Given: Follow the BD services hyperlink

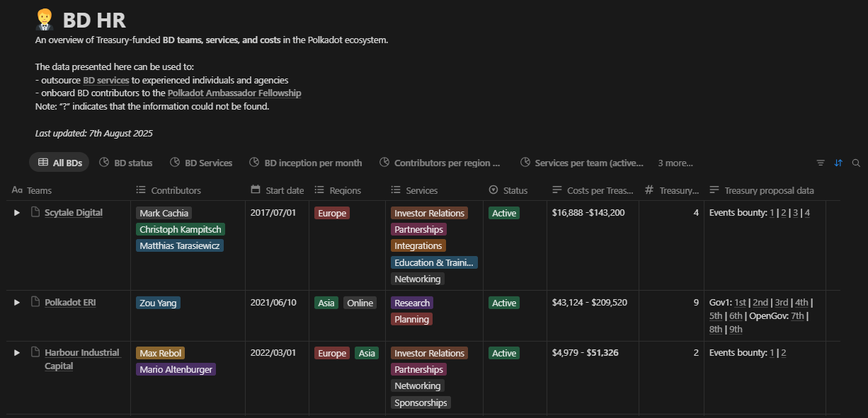Looking at the screenshot, I should 105,81.
